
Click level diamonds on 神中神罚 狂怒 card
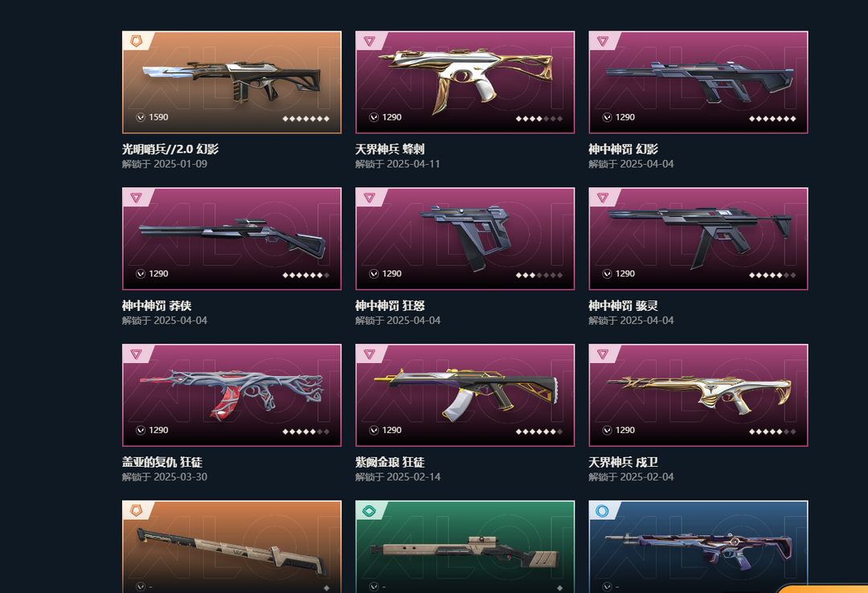[539, 275]
